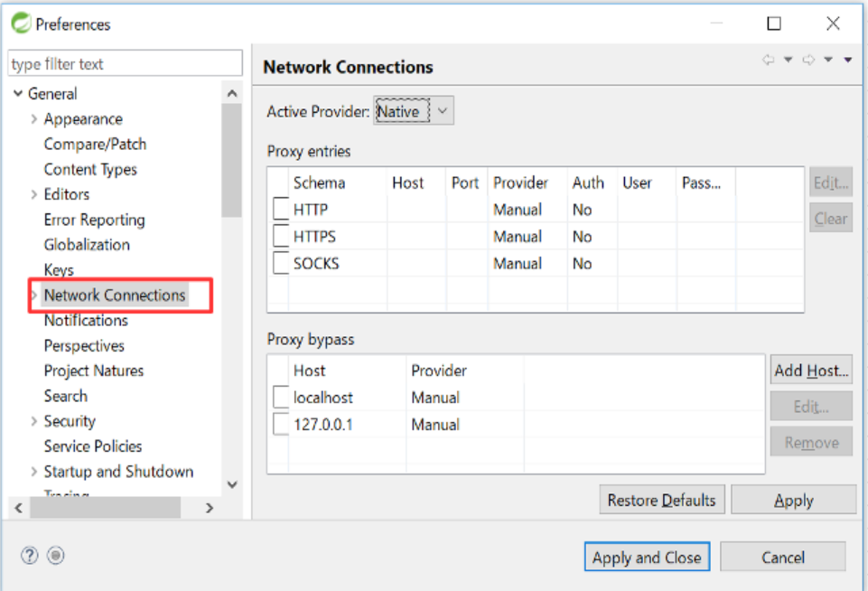This screenshot has width=868, height=591.
Task: Click the tree's scroll down arrow
Action: coord(232,484)
